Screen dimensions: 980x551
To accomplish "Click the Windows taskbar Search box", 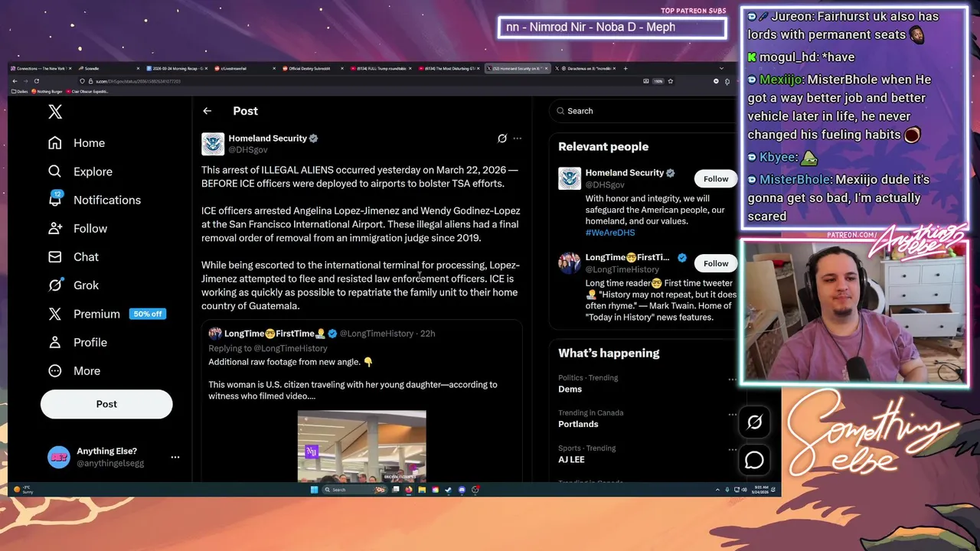I will tap(354, 490).
